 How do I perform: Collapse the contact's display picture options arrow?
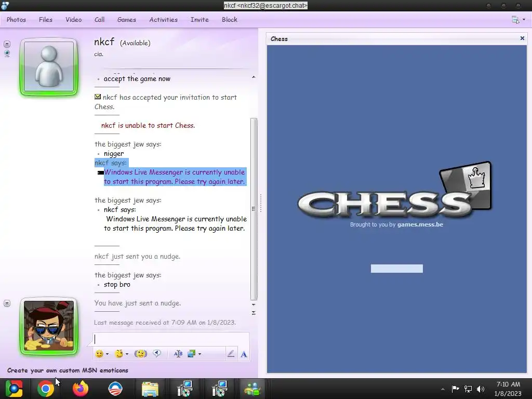7,44
